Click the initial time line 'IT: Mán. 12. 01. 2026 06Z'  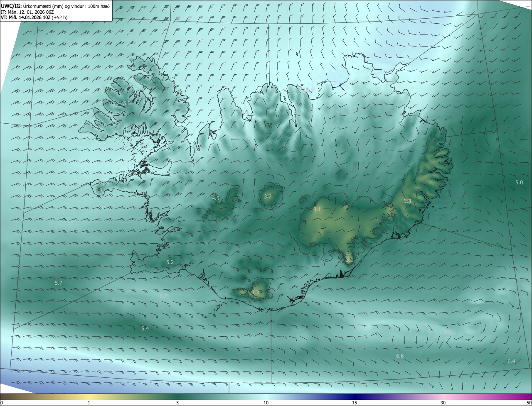(27, 12)
